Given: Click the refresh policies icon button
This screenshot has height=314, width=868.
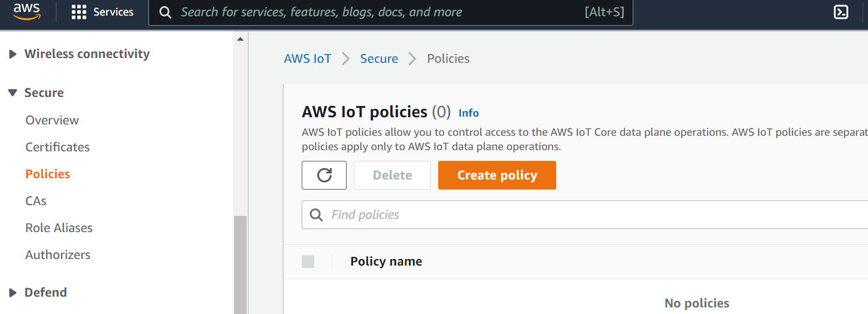Looking at the screenshot, I should click(x=324, y=175).
